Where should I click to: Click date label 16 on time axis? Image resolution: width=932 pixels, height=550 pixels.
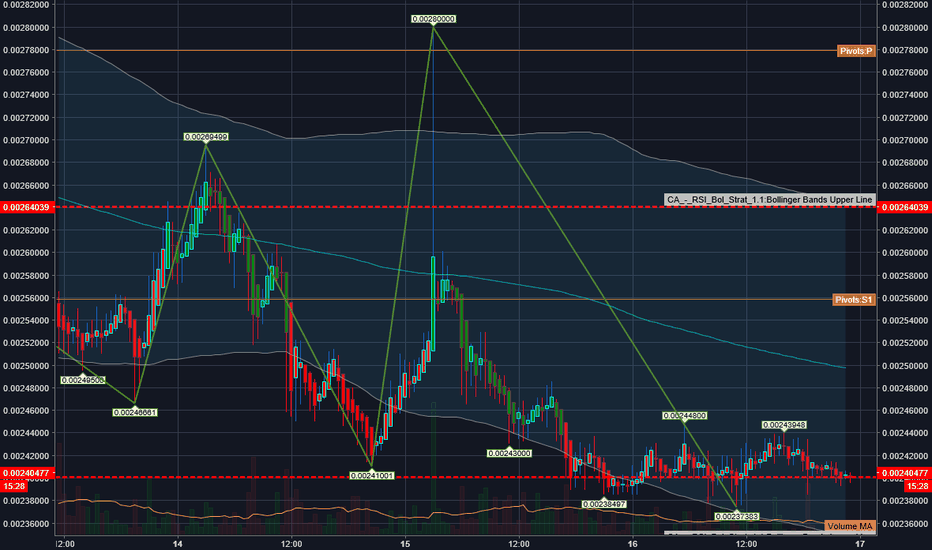[632, 544]
